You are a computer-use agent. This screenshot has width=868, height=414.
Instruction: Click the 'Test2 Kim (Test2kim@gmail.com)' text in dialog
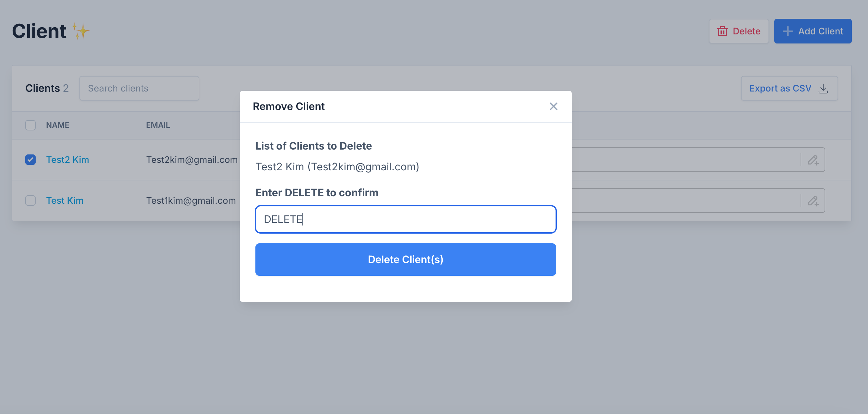(337, 167)
